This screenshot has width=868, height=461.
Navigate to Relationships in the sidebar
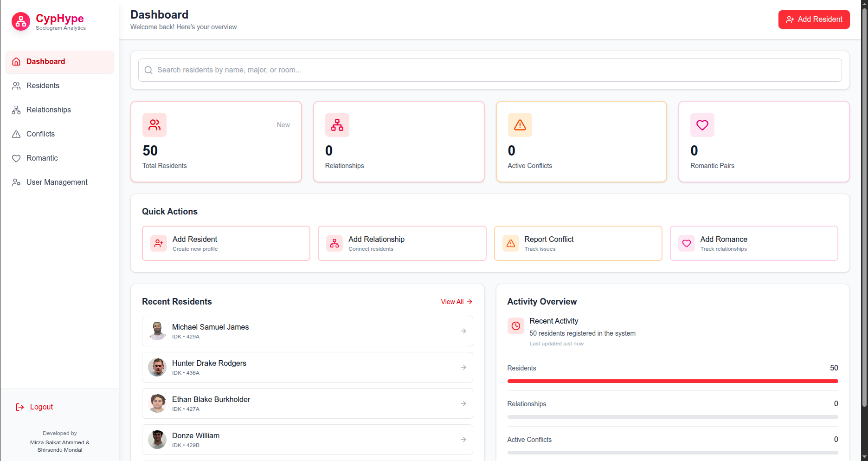[60, 110]
